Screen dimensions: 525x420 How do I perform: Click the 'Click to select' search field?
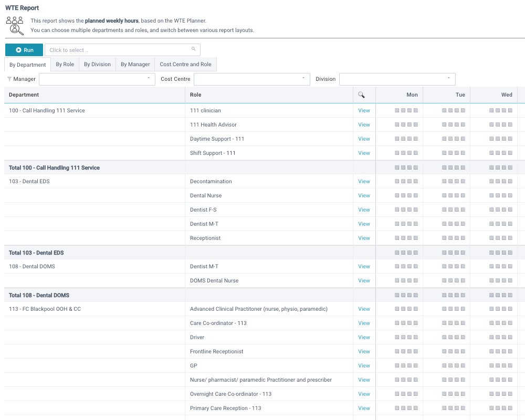[x=118, y=50]
